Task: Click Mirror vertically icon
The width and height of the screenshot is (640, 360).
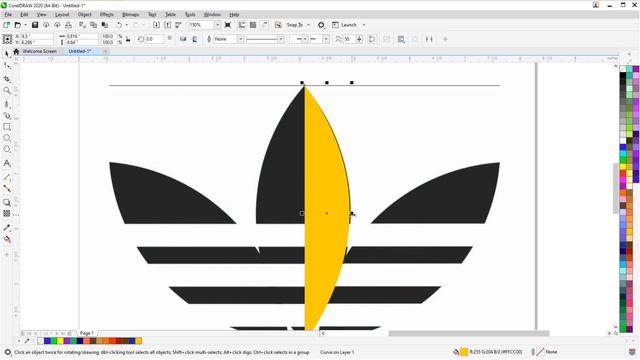Action: [195, 39]
